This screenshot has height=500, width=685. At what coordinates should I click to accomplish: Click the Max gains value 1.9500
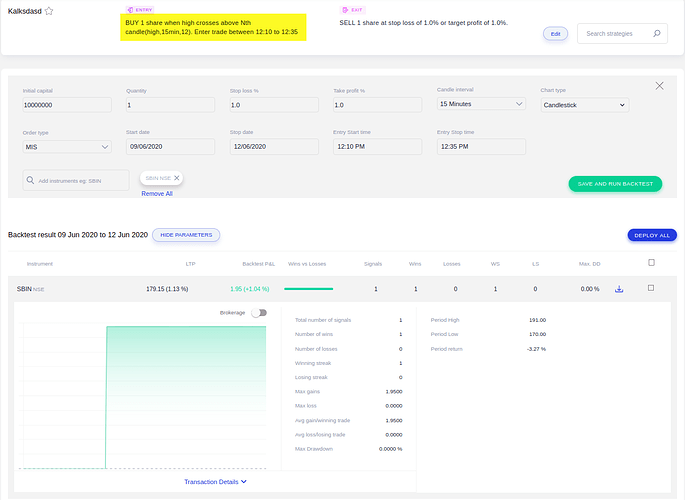click(394, 392)
